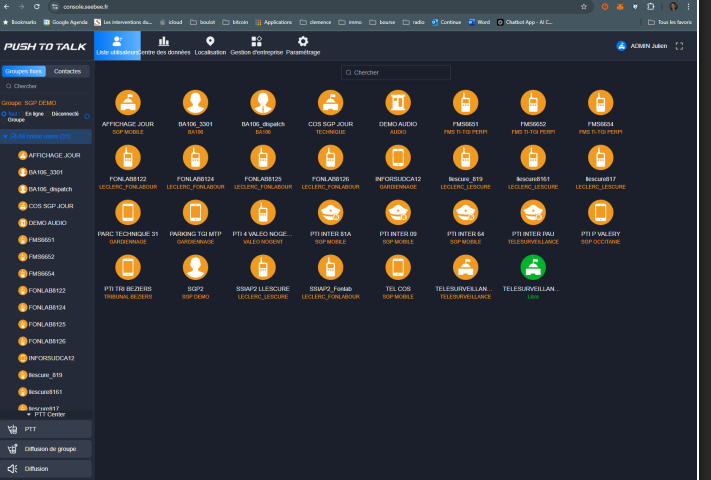The width and height of the screenshot is (711, 480).
Task: Click the DEMO AUDIO device icon
Action: click(x=398, y=103)
